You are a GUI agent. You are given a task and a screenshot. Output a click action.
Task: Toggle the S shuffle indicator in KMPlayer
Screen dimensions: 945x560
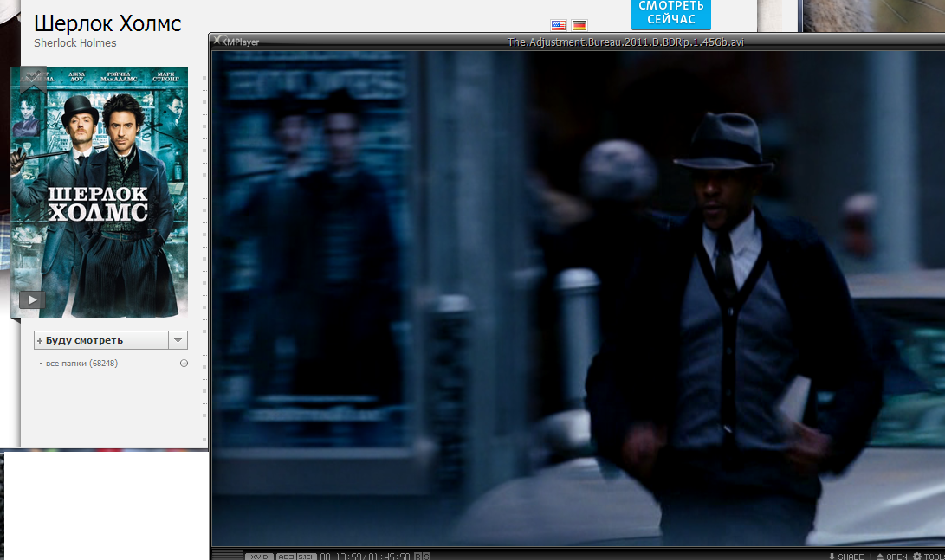pos(427,557)
